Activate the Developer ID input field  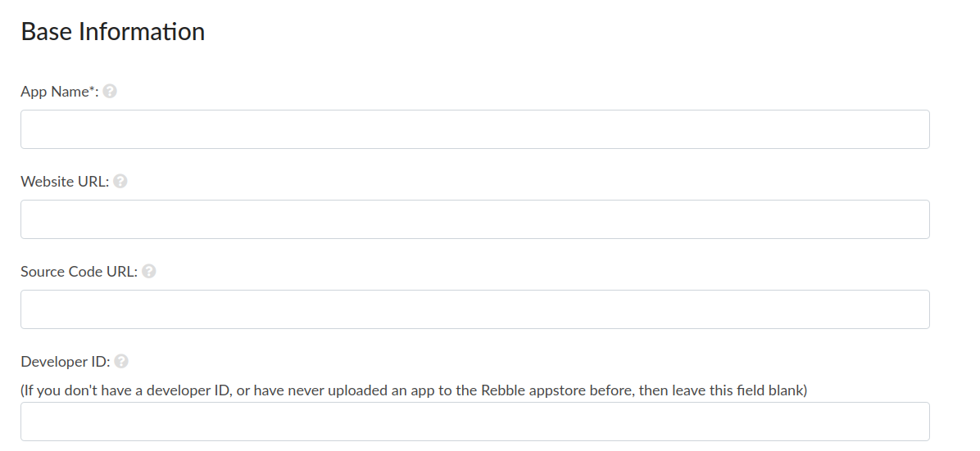(475, 422)
